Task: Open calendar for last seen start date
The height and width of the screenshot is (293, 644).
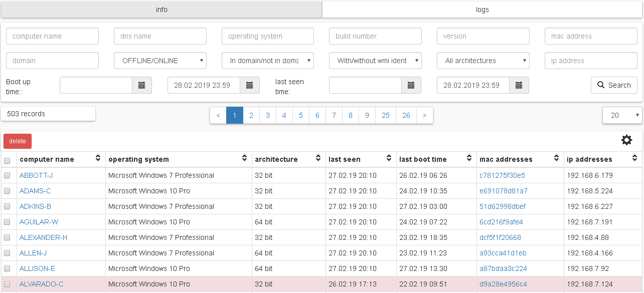Action: click(x=411, y=85)
